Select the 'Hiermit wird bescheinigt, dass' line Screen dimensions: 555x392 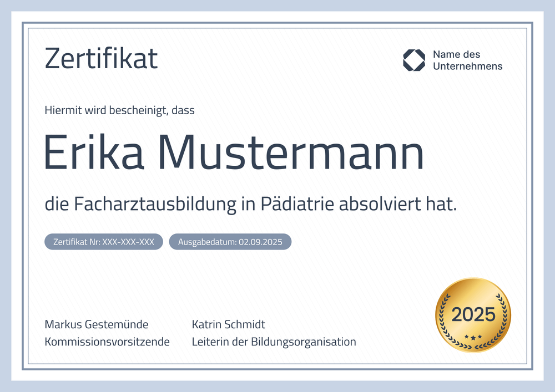[119, 110]
